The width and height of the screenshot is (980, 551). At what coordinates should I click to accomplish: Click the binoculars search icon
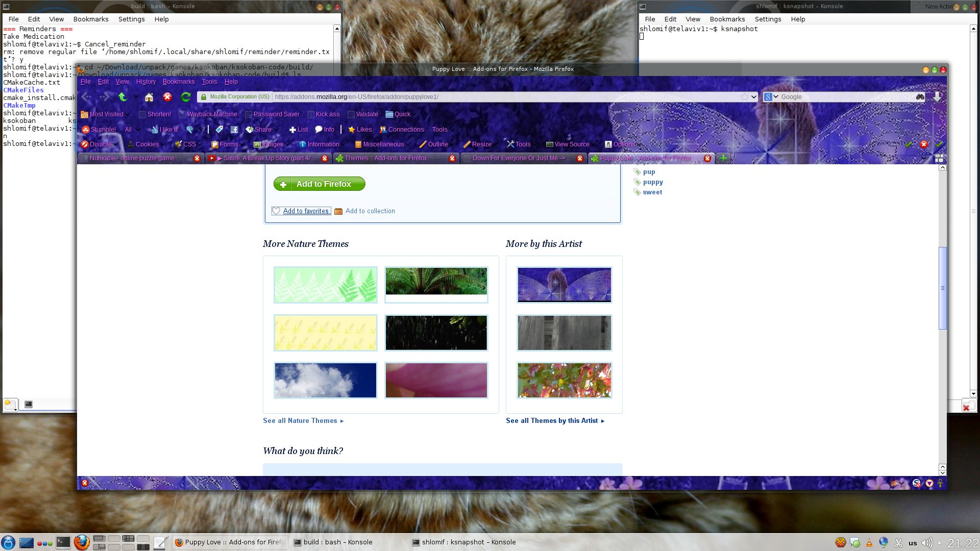click(920, 97)
